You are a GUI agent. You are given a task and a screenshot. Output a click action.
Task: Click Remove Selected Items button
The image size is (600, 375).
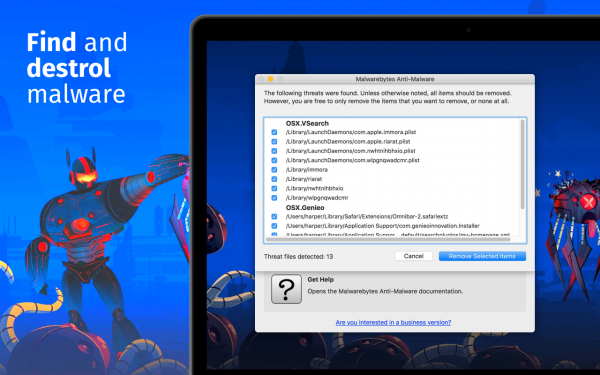click(x=482, y=256)
